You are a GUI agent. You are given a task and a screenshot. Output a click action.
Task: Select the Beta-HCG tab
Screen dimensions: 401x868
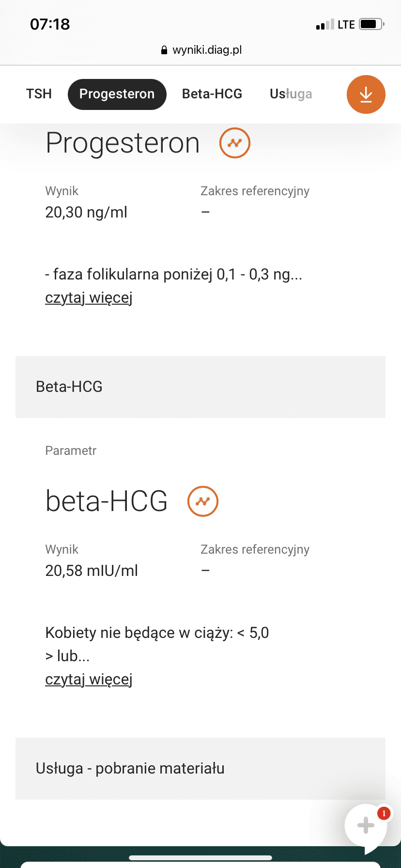212,94
